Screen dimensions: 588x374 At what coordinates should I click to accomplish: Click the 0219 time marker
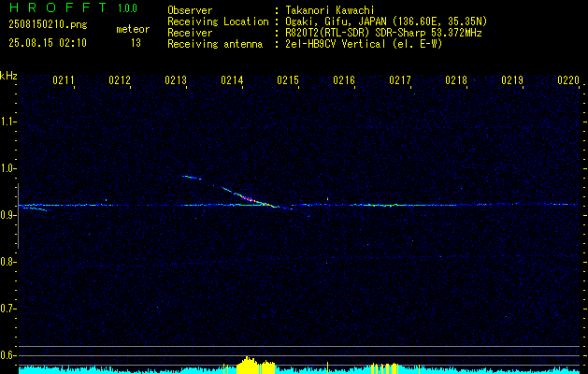(x=512, y=80)
